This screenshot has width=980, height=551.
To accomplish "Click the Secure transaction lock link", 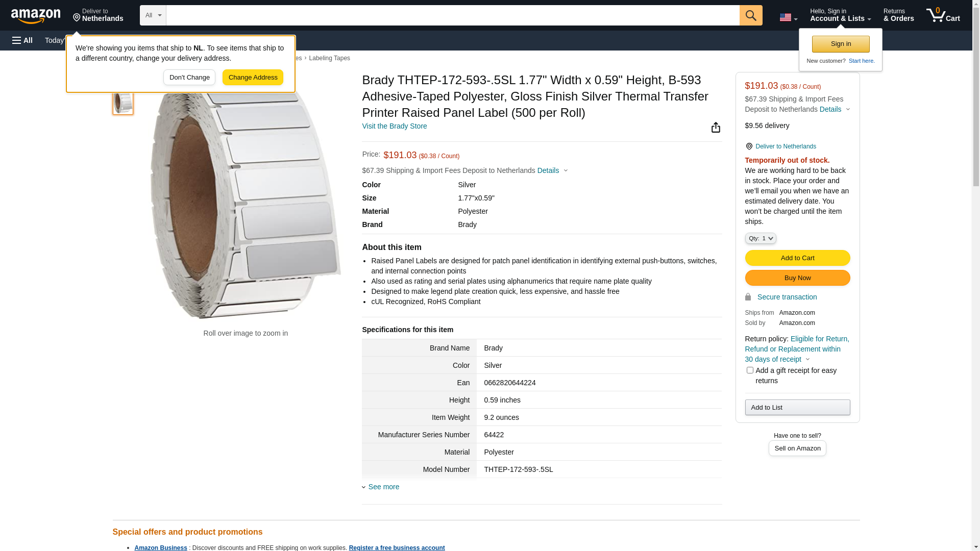I will click(x=786, y=297).
